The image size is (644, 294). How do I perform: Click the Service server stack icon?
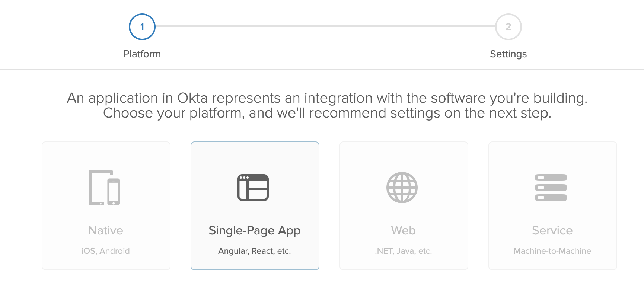pos(551,188)
